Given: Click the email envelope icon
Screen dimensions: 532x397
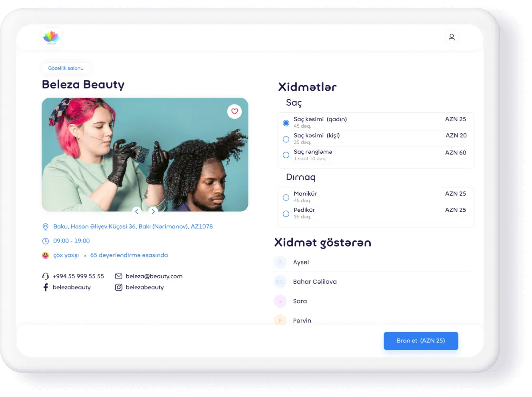Looking at the screenshot, I should pos(119,276).
